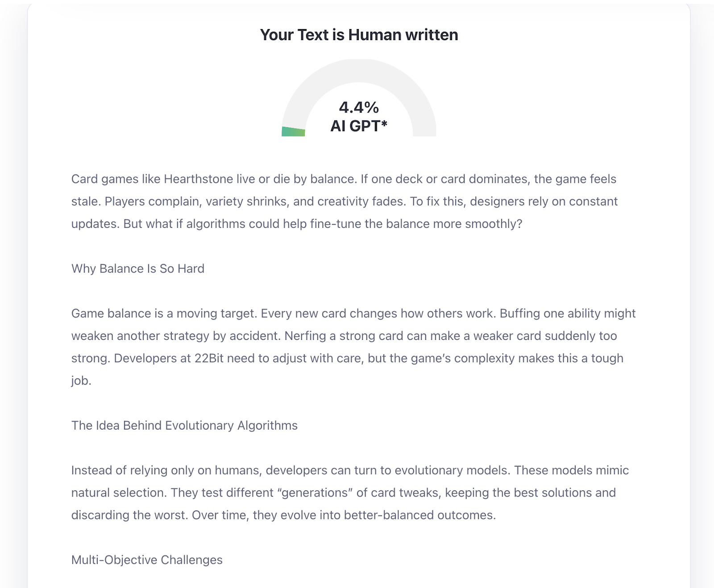
Task: Click the "AI GPT*" label
Action: (x=359, y=126)
